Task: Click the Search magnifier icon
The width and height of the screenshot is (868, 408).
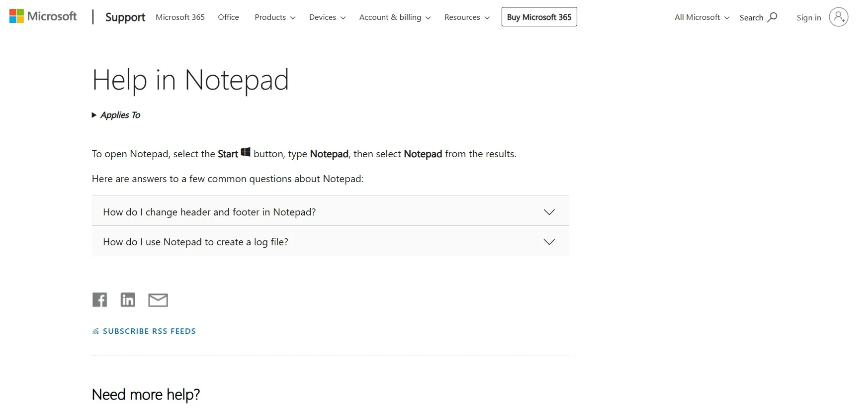Action: 772,17
